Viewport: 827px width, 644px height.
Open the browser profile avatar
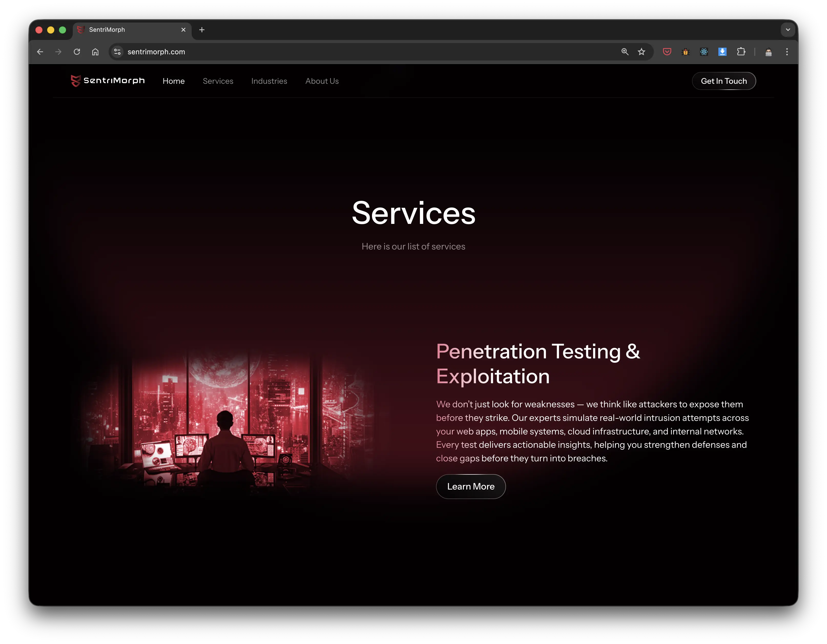click(x=769, y=52)
